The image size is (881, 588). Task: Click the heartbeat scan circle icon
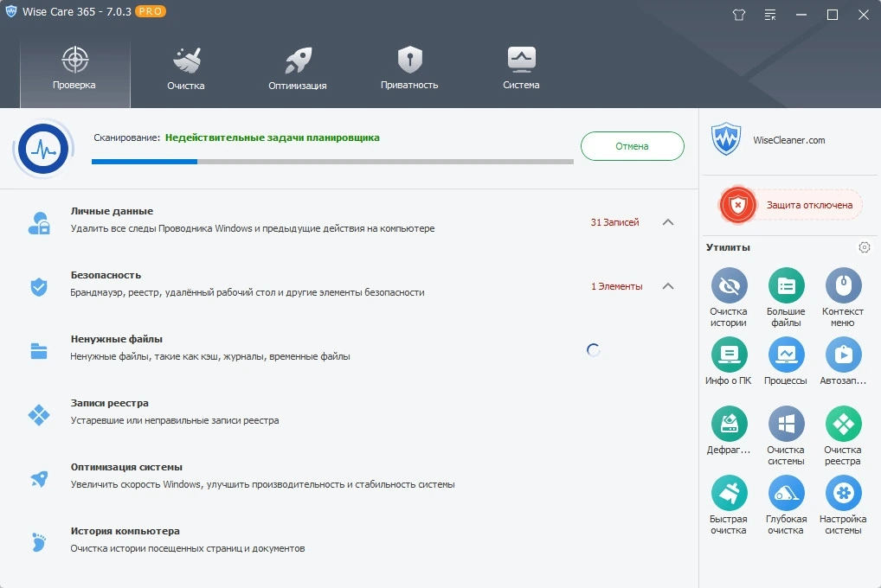43,150
